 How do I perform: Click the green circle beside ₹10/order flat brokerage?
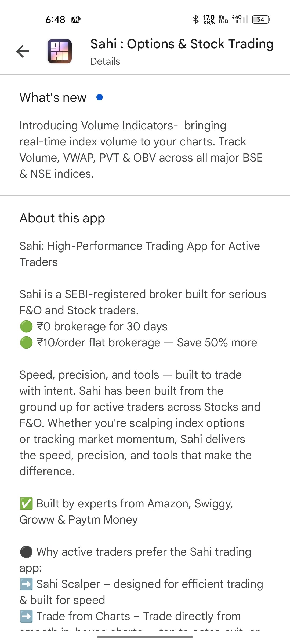(26, 343)
